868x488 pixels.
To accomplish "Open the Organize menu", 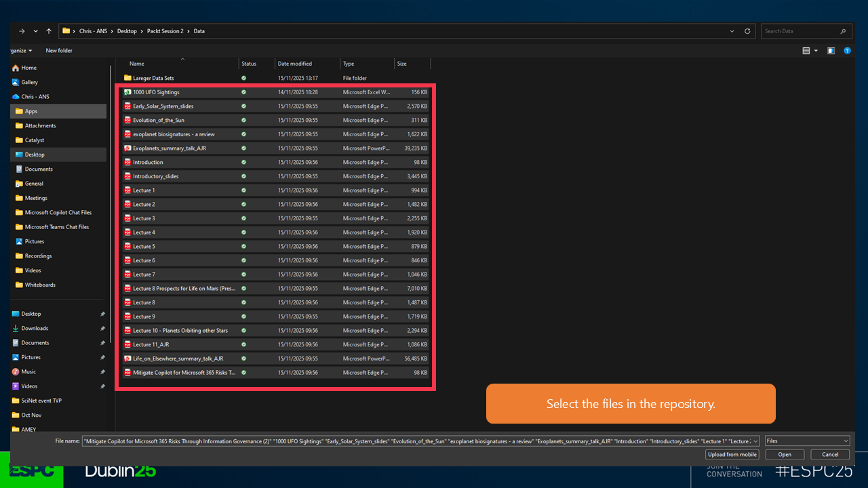I will [x=21, y=51].
